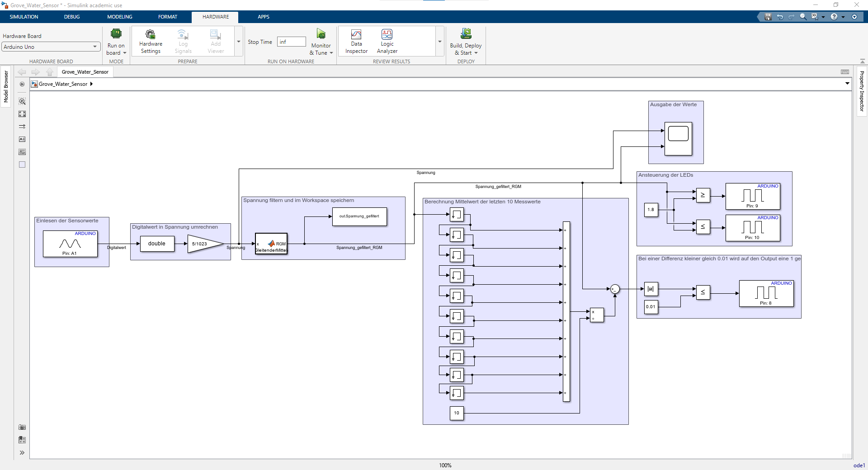The height and width of the screenshot is (470, 868).
Task: Click the Build, Deploy & Start icon
Action: click(466, 34)
